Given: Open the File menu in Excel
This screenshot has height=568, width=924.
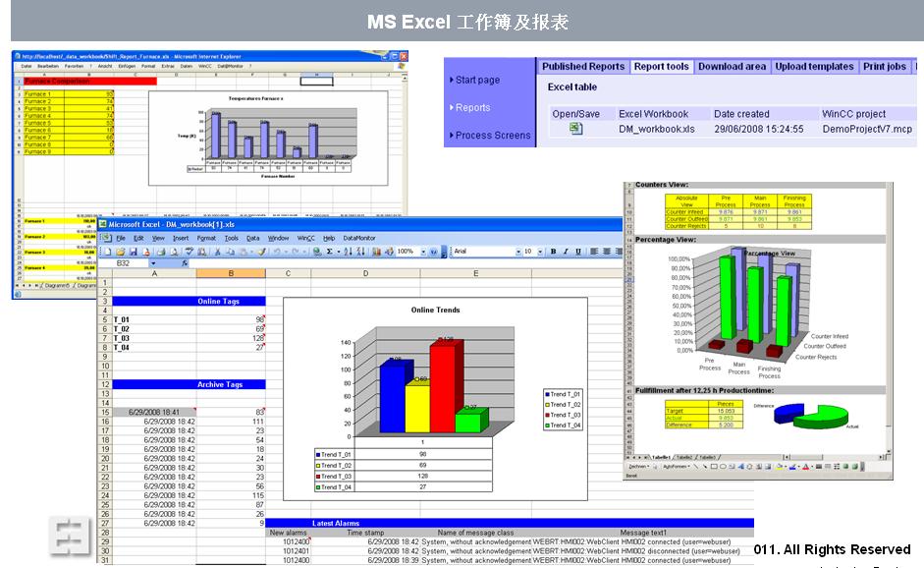Looking at the screenshot, I should pyautogui.click(x=121, y=238).
